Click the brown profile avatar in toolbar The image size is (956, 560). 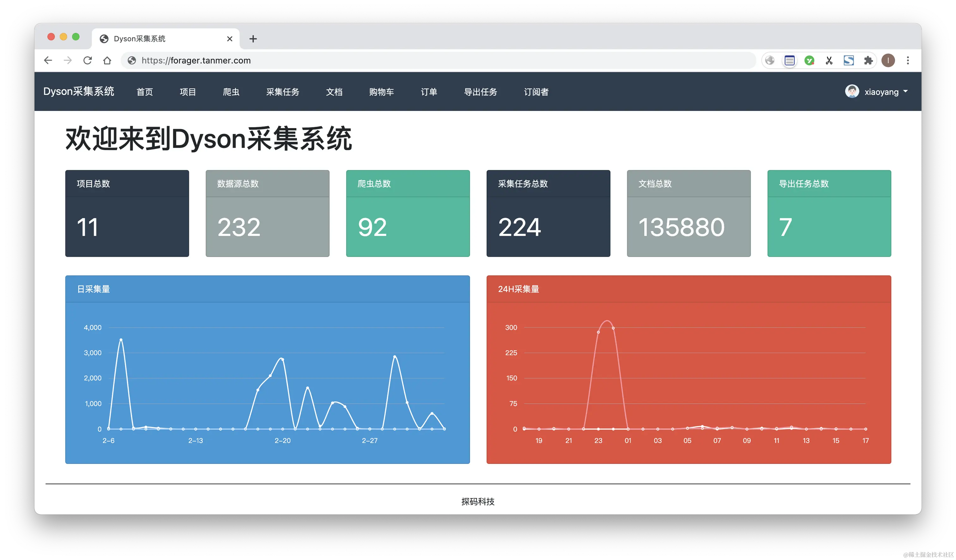point(888,60)
